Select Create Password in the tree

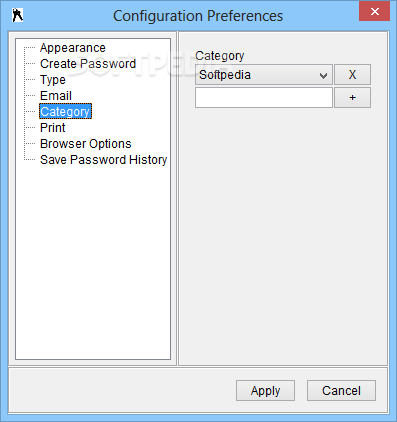tap(88, 64)
